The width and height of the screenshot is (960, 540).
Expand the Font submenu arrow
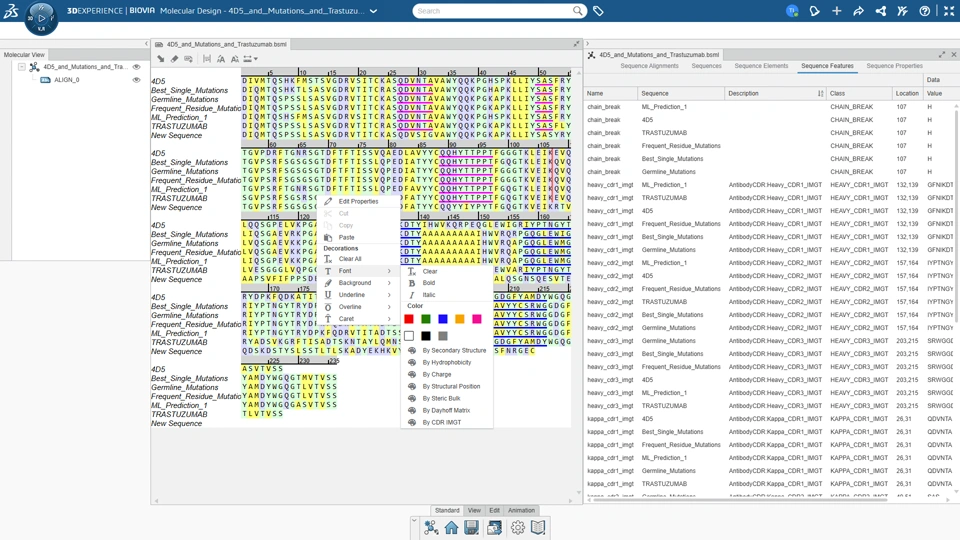click(x=389, y=271)
